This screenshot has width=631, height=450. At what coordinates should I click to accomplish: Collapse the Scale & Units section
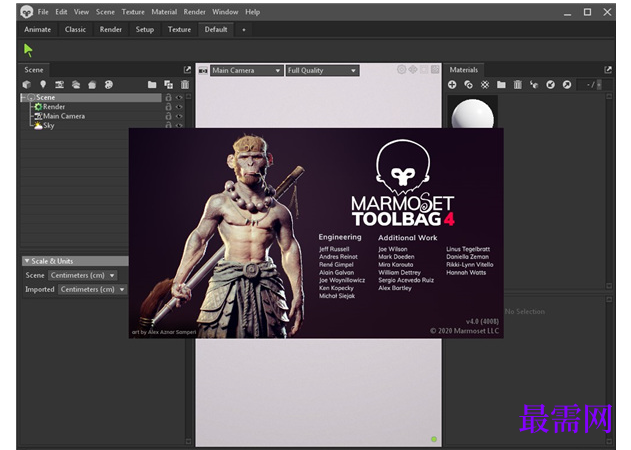27,261
